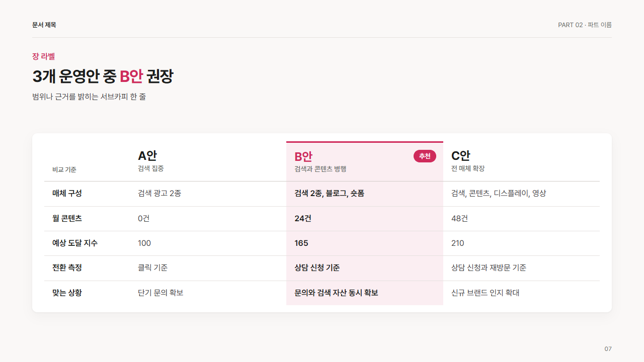
Task: Click the 검색 집중 subtitle
Action: tap(151, 168)
